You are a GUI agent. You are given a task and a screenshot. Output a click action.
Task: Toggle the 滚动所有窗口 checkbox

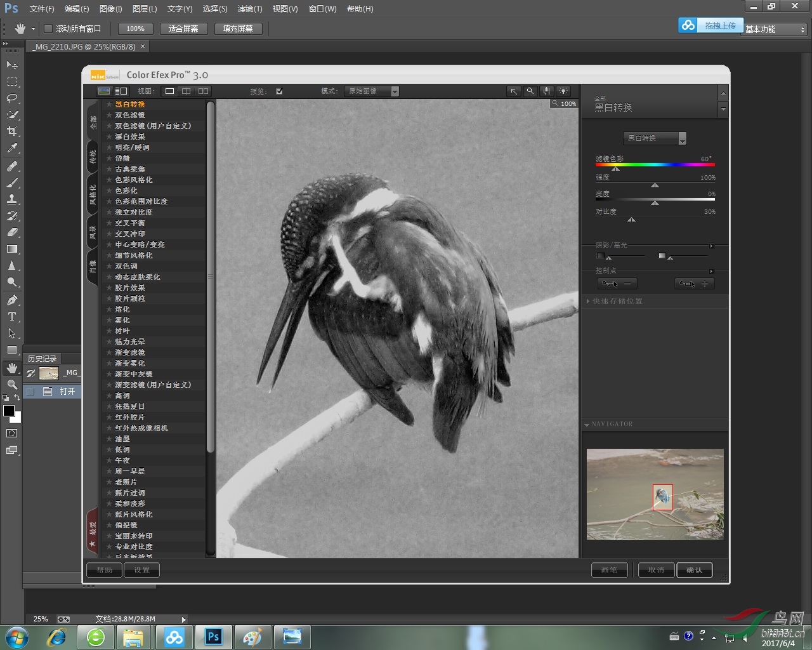click(x=48, y=29)
